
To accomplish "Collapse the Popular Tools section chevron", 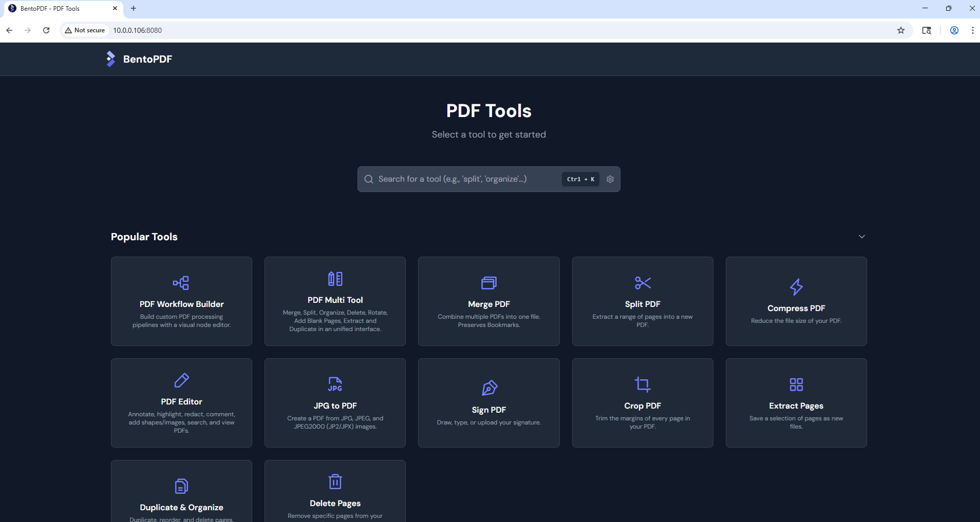I will (861, 237).
